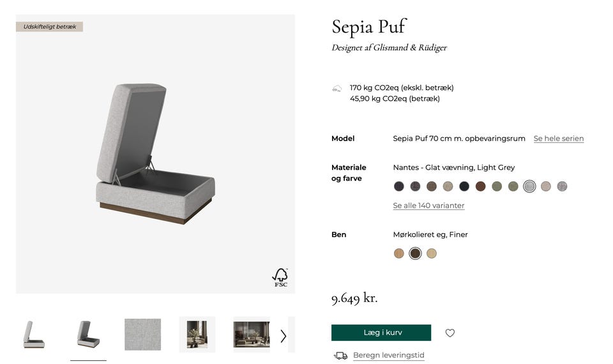Open 'Beregn leveringstid' link
The image size is (613, 364).
tap(388, 356)
